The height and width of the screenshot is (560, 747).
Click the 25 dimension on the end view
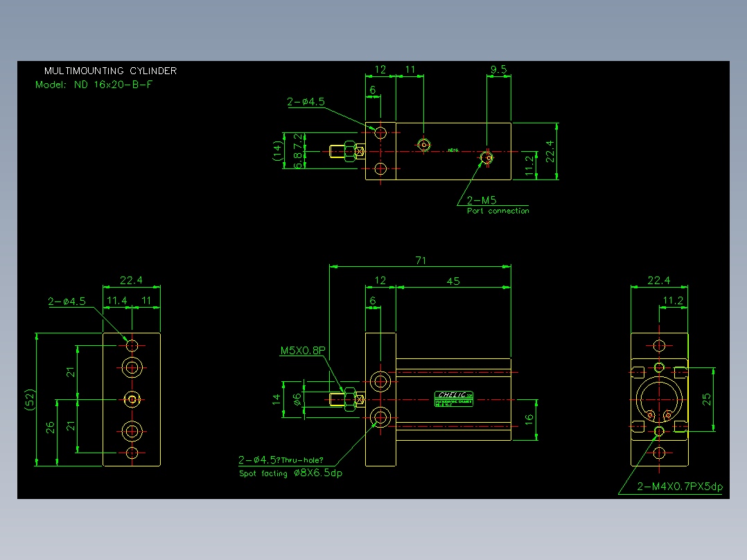pyautogui.click(x=707, y=399)
